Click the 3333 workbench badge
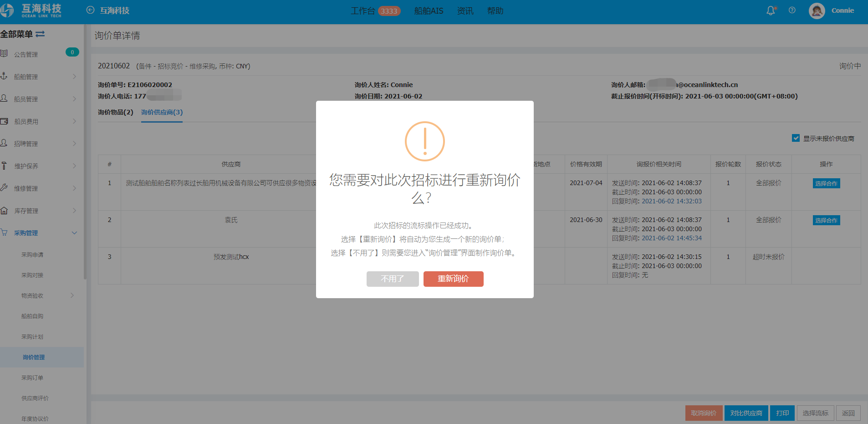The height and width of the screenshot is (424, 868). [x=389, y=11]
